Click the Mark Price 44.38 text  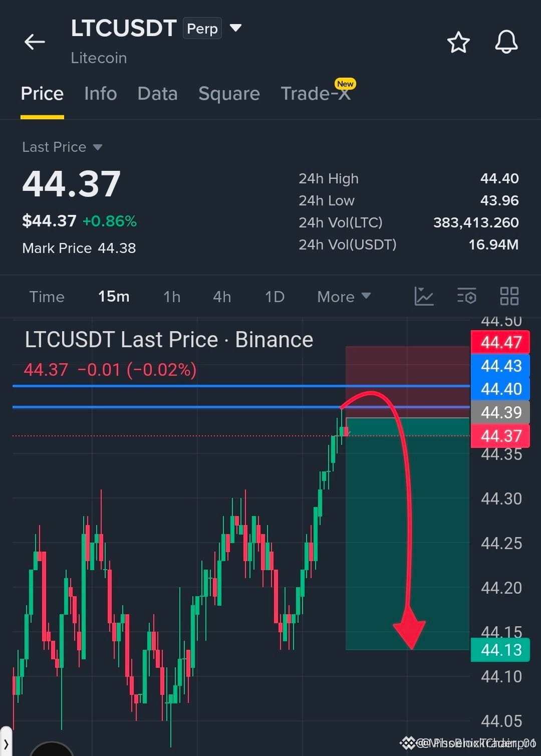point(79,248)
